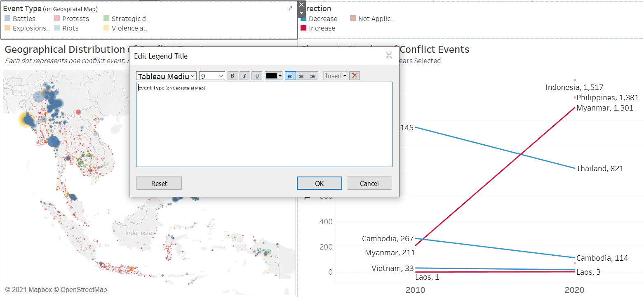Right-align the legend title text
The height and width of the screenshot is (299, 644).
point(313,76)
